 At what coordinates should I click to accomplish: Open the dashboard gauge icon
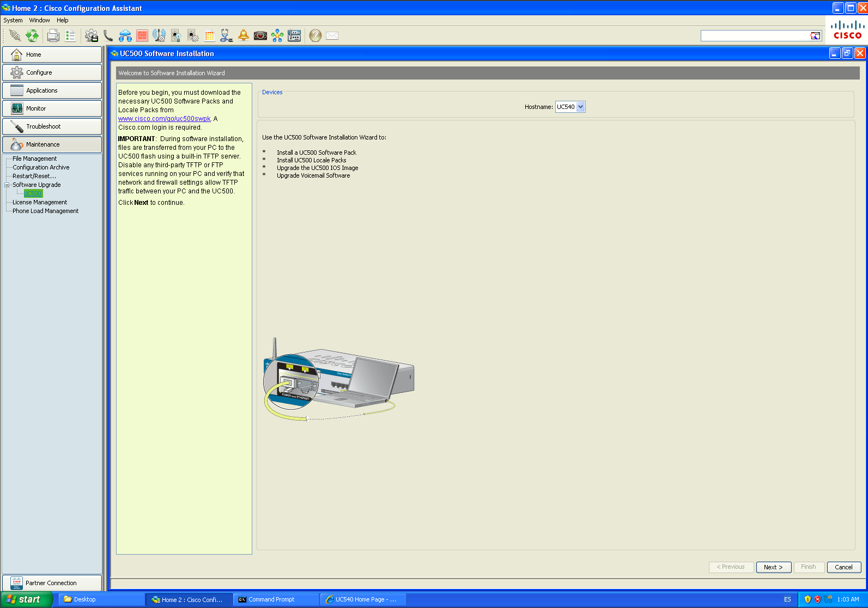pyautogui.click(x=260, y=36)
